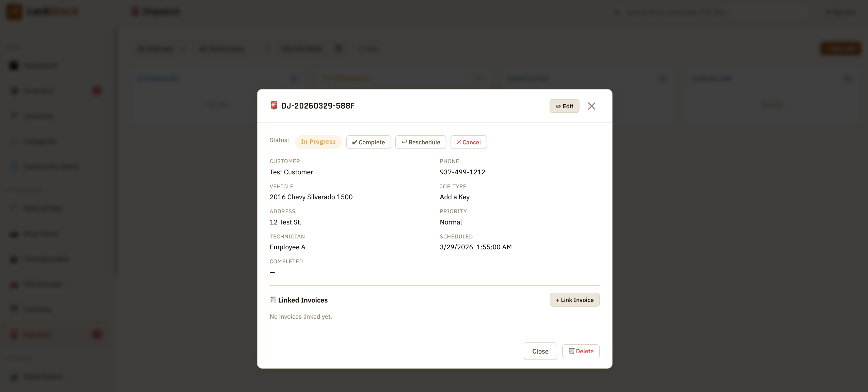
Task: Click the In Progress status badge
Action: coord(318,142)
